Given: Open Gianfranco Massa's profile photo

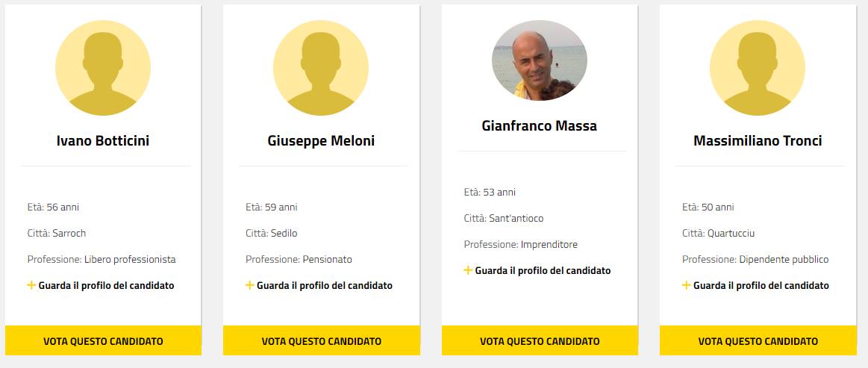Looking at the screenshot, I should click(x=540, y=60).
